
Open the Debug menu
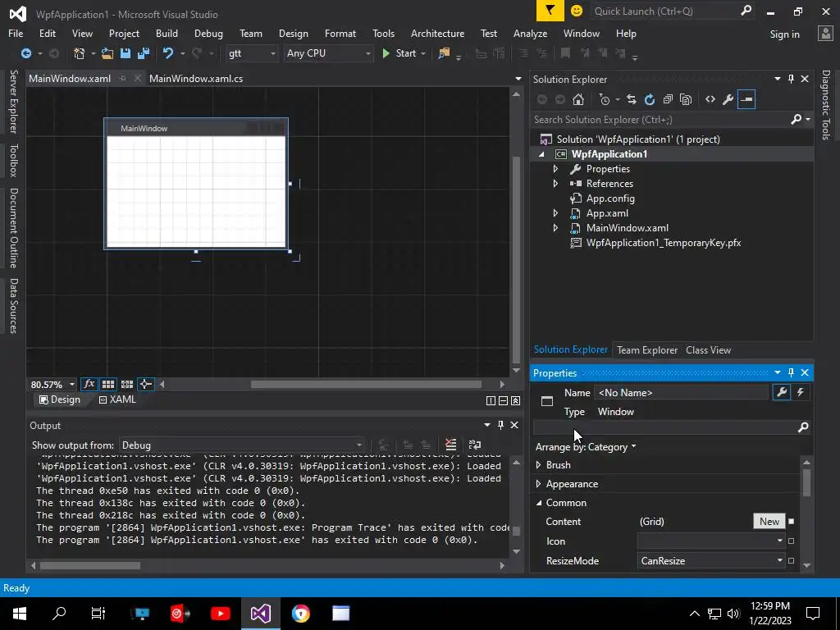pyautogui.click(x=208, y=33)
